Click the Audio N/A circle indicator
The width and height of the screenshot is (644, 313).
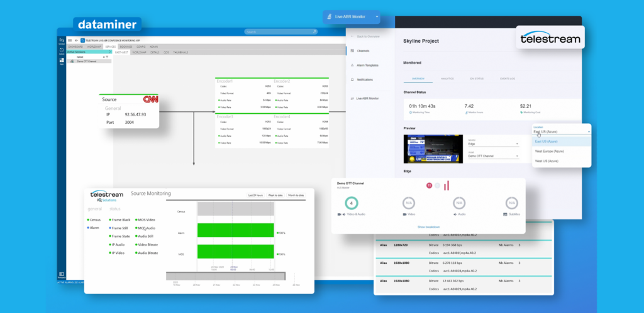(459, 202)
